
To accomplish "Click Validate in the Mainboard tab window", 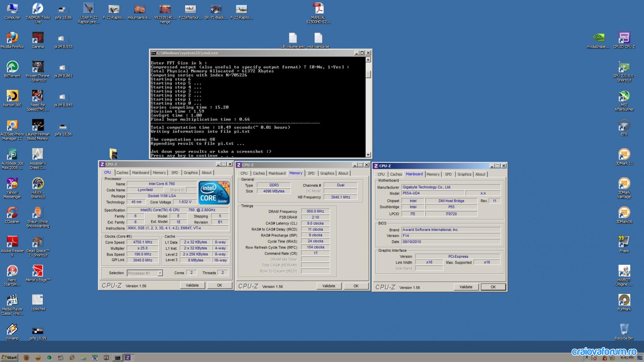I will [466, 287].
